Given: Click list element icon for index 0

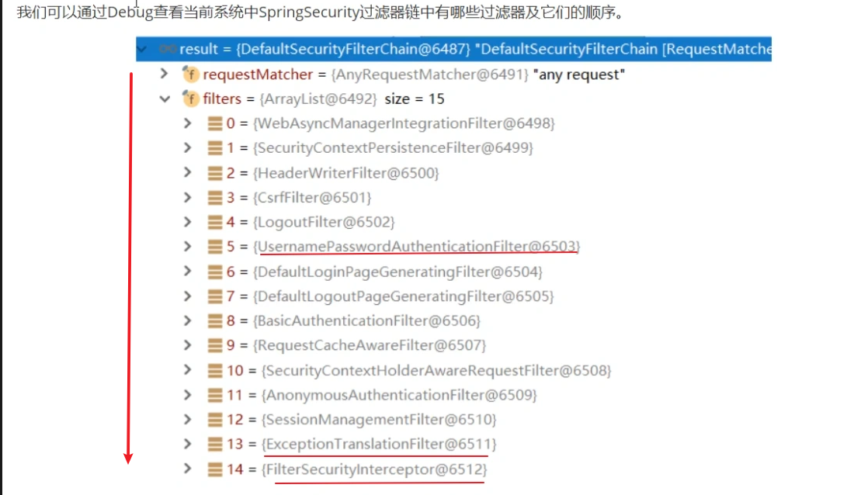Looking at the screenshot, I should pos(215,123).
